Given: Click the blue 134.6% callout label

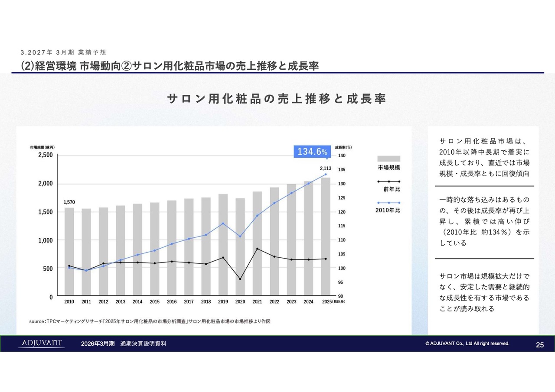Looking at the screenshot, I should click(x=312, y=151).
